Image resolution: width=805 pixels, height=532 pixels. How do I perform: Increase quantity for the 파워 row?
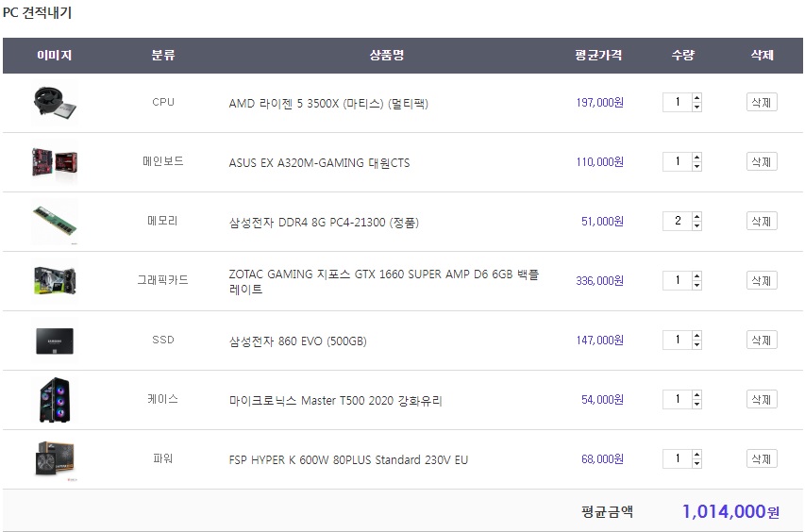point(696,455)
